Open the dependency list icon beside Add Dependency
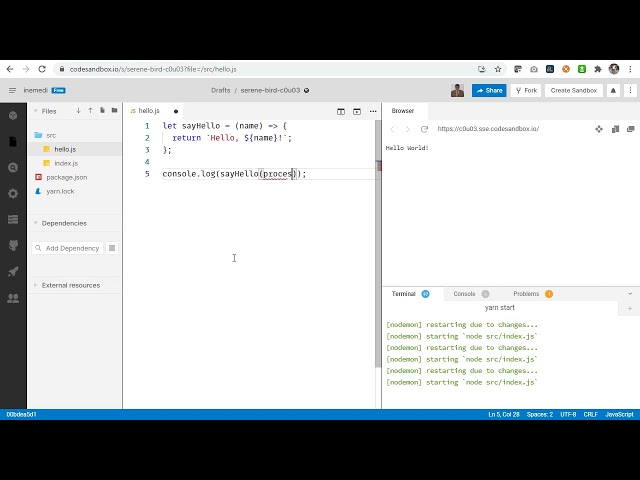The height and width of the screenshot is (480, 640). 112,248
